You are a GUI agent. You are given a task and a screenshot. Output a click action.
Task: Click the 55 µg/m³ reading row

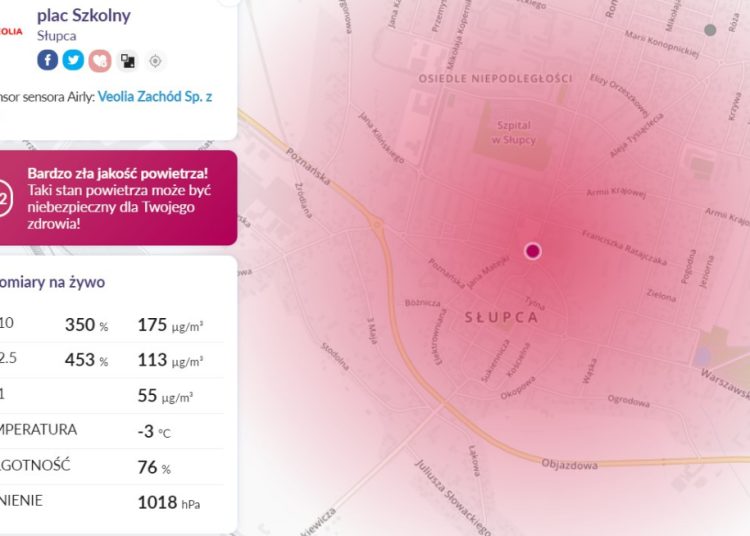[x=110, y=396]
